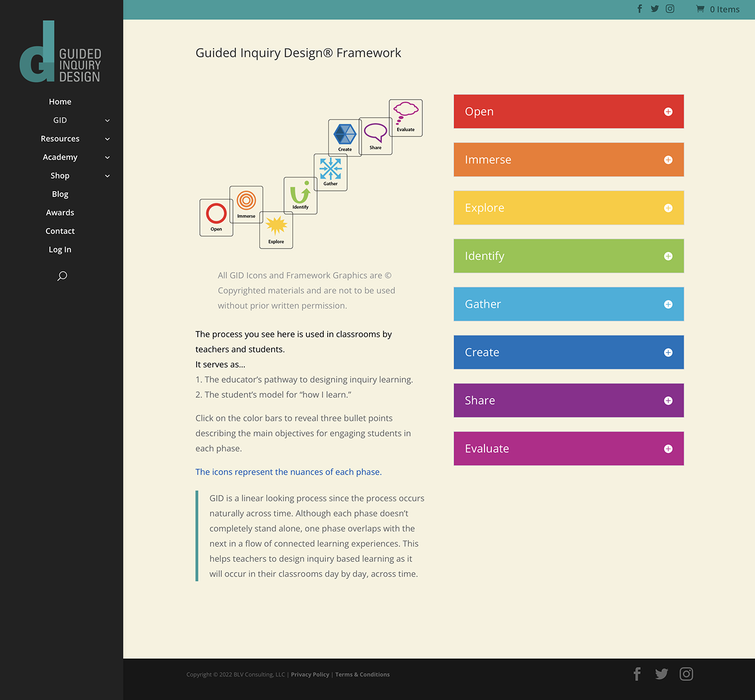
Task: Click plus icon on Create bar
Action: pos(668,352)
